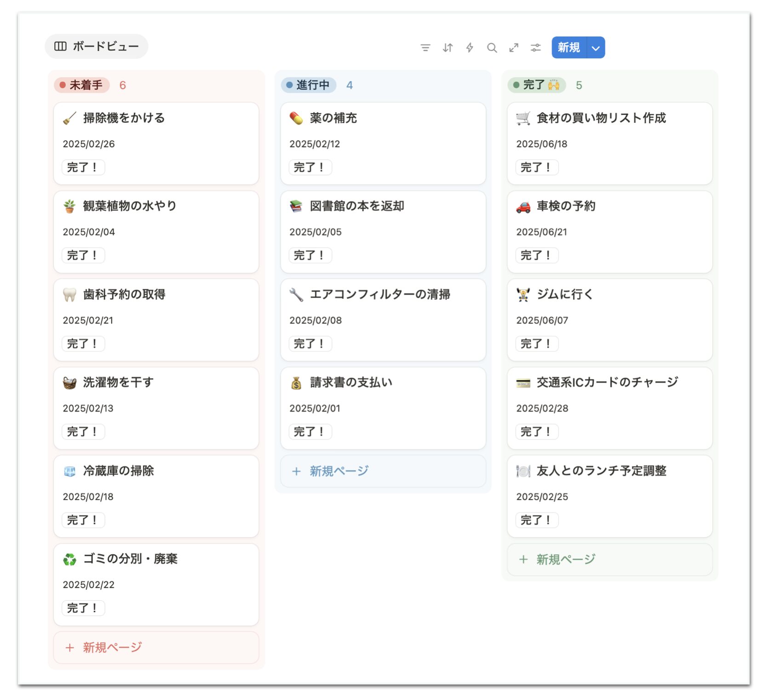Click the sort arrows icon
This screenshot has height=700, width=768.
(x=447, y=47)
